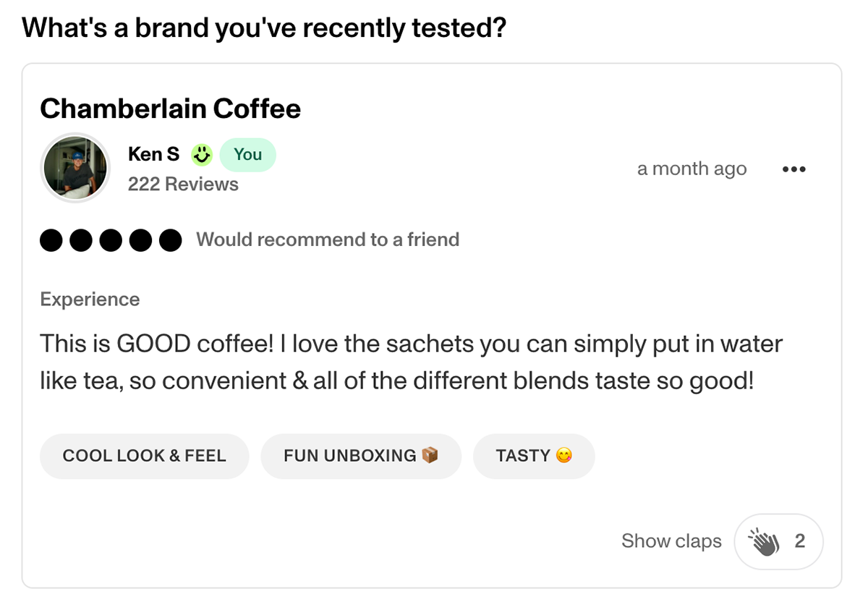
Task: Click the "You" badge
Action: coord(247,154)
